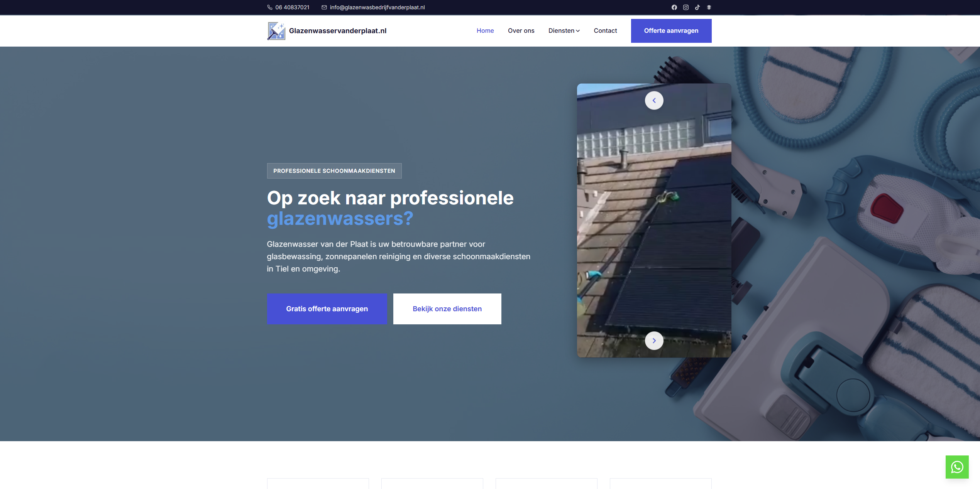Click the Offerte aanvragen button
This screenshot has width=980, height=489.
(671, 30)
